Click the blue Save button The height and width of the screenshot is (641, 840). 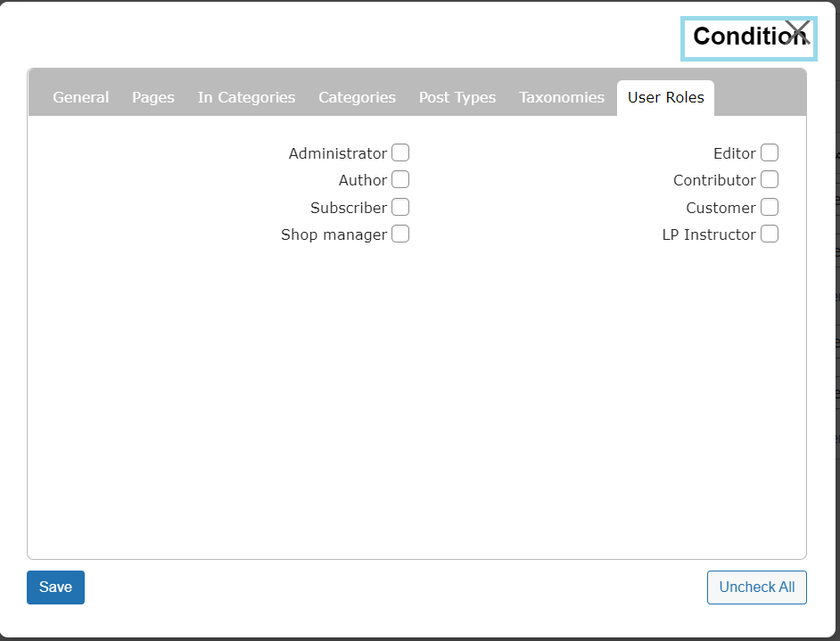(x=55, y=588)
